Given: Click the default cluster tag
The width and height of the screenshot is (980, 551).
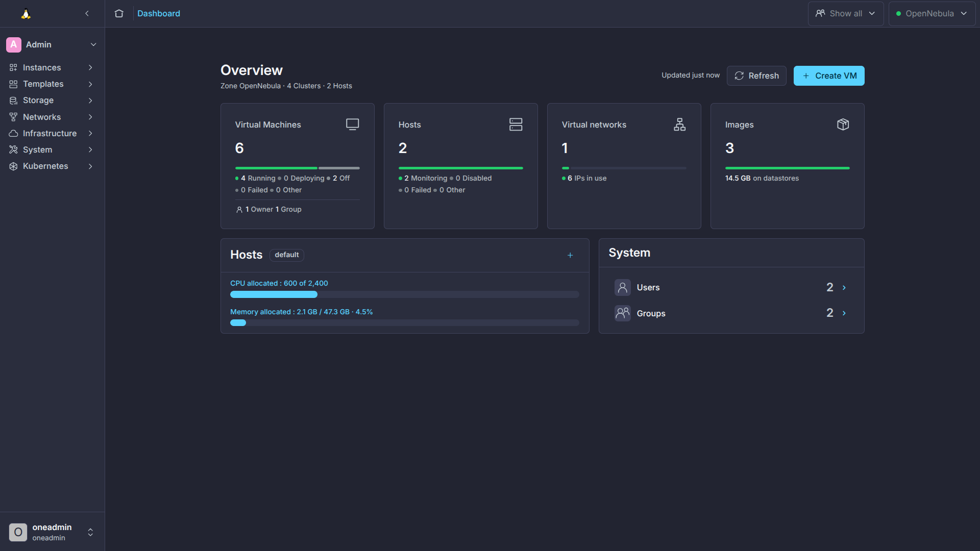Looking at the screenshot, I should pos(287,255).
